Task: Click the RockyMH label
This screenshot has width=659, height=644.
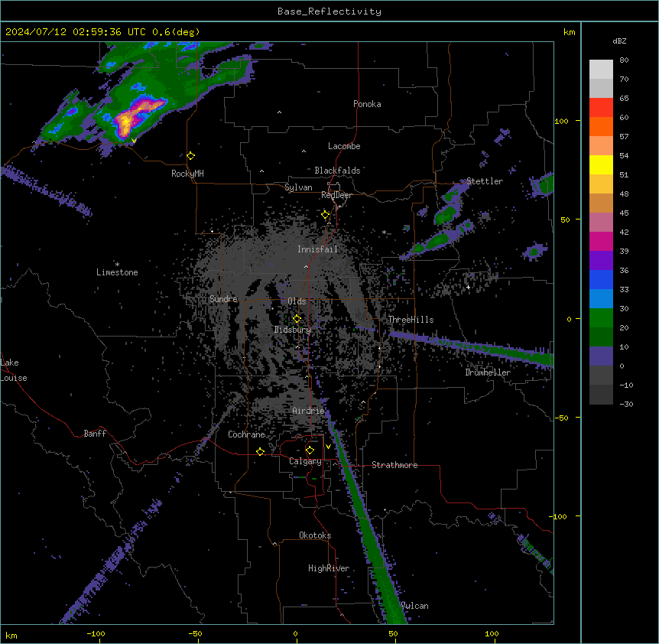Action: (x=187, y=174)
